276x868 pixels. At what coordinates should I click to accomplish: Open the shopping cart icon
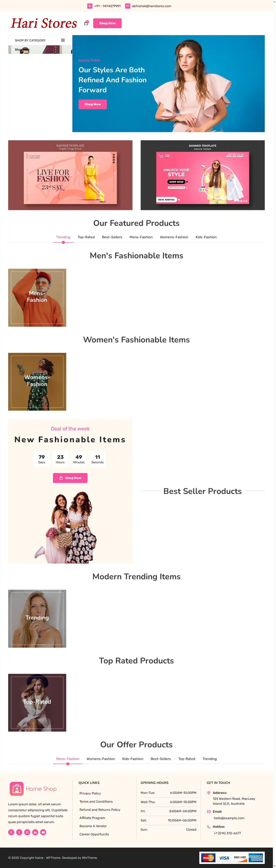point(86,23)
